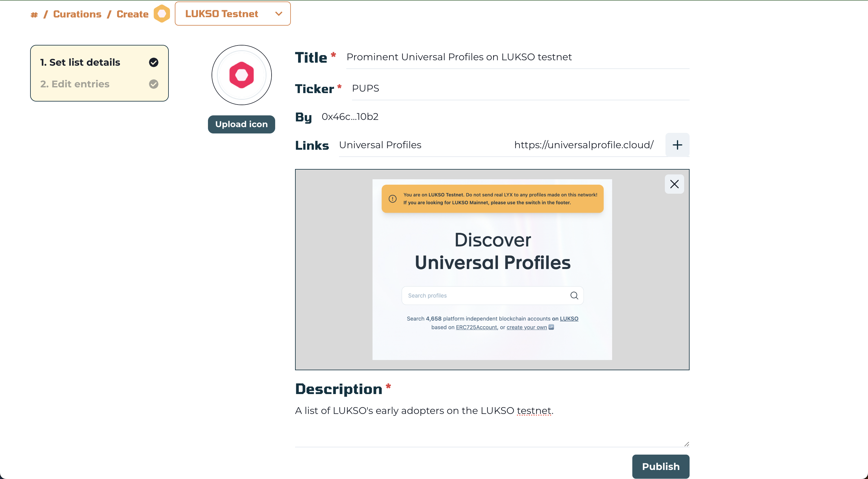The image size is (868, 479).
Task: Edit the link URL universalprofile.cloud field
Action: tap(584, 145)
